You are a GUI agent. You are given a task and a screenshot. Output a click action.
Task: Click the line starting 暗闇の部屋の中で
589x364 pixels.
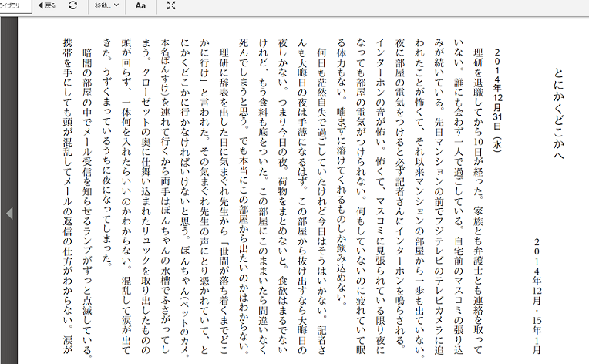pyautogui.click(x=87, y=204)
